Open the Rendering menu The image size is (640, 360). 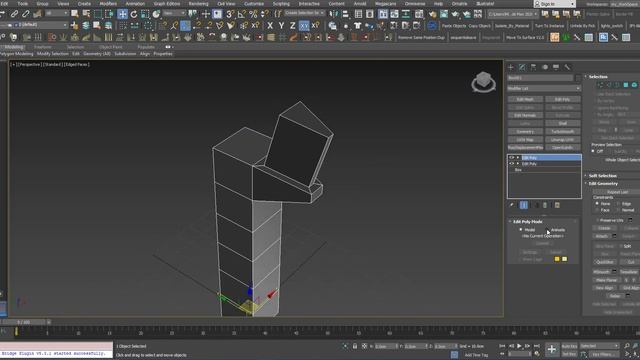[199, 4]
